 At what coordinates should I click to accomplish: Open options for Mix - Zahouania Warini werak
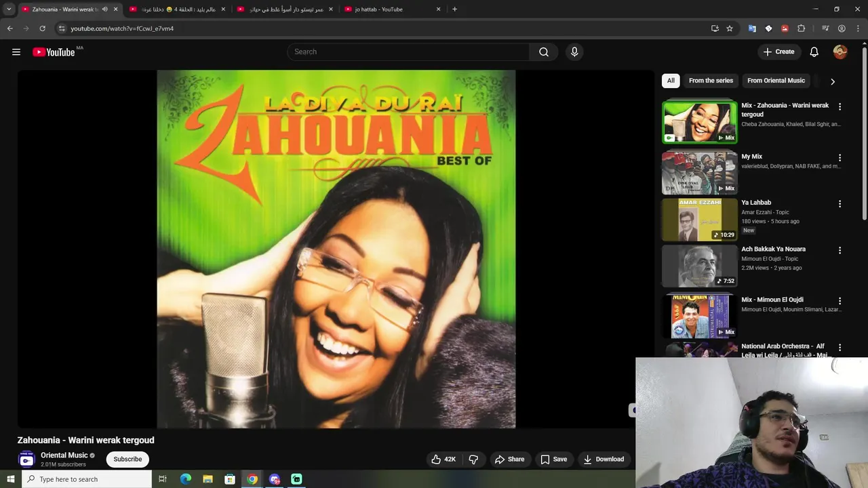point(840,107)
